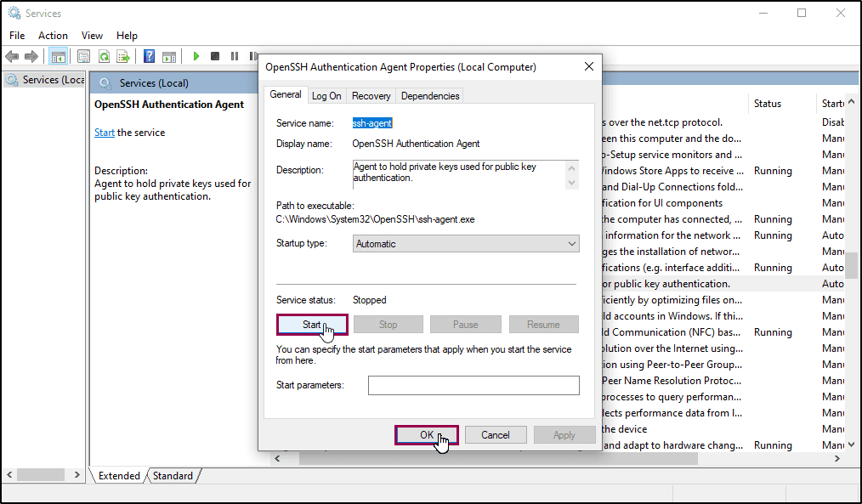Viewport: 862px width, 504px height.
Task: Click the 'OpenSSH Authentication Agent' heading in left panel
Action: click(169, 105)
